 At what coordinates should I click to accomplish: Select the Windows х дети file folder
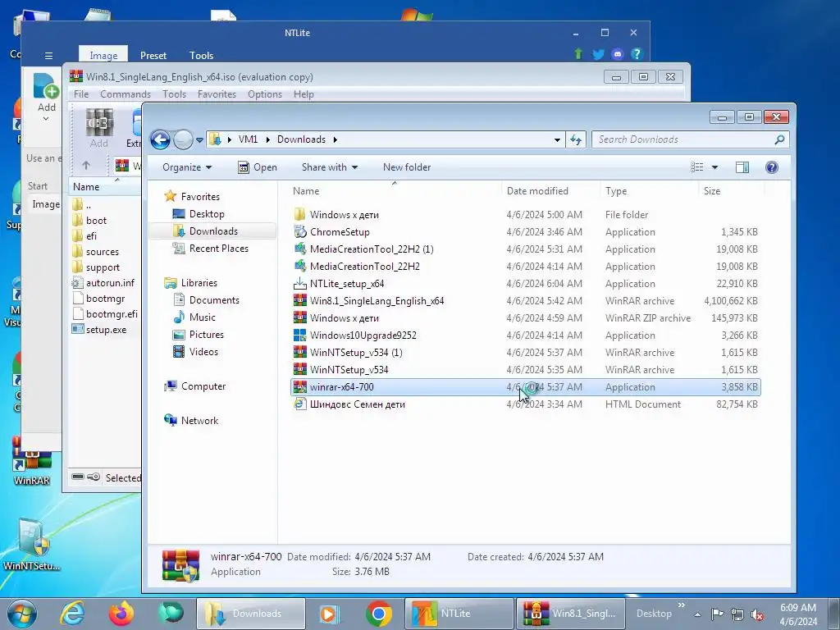pos(525,214)
